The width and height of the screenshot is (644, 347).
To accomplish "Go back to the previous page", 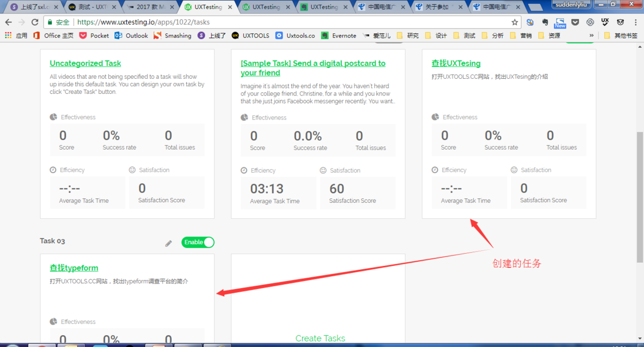I will click(x=9, y=23).
